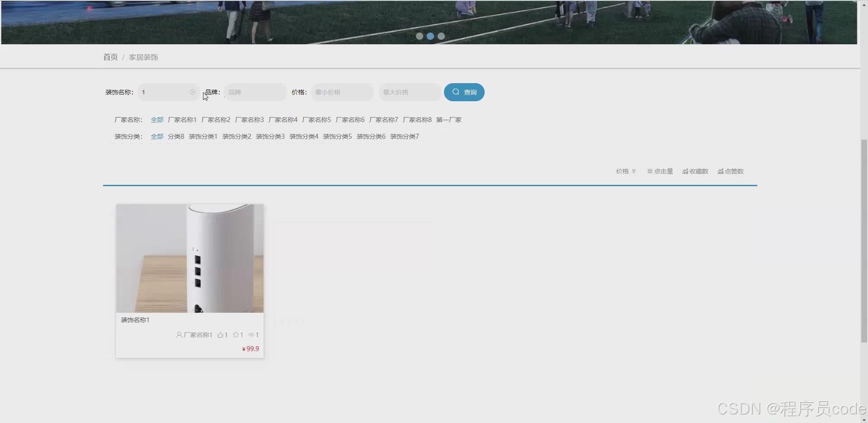Filter by 厂家名称4
This screenshot has height=423, width=868.
283,120
